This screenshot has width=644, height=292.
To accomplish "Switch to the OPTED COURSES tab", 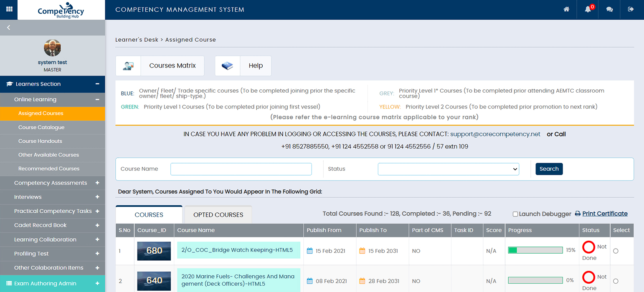I will [x=218, y=214].
